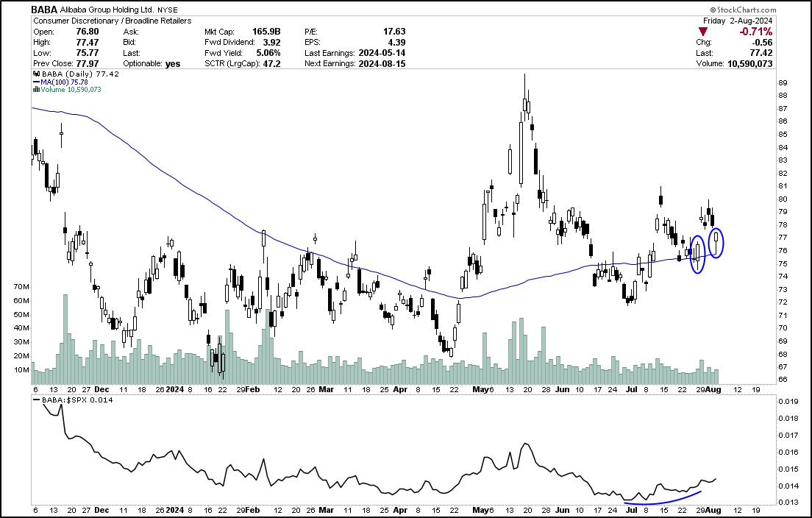
Task: Click the 70M volume axis label
Action: (x=21, y=287)
